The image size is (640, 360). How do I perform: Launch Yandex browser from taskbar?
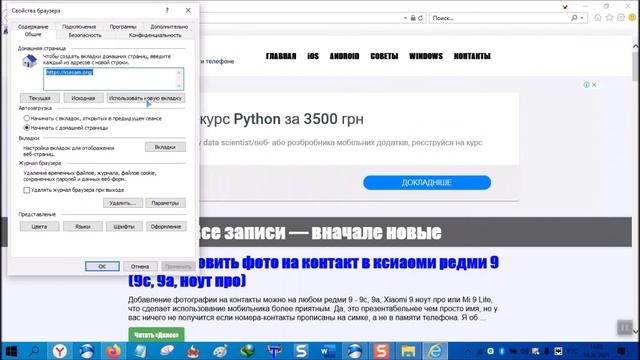(x=60, y=351)
